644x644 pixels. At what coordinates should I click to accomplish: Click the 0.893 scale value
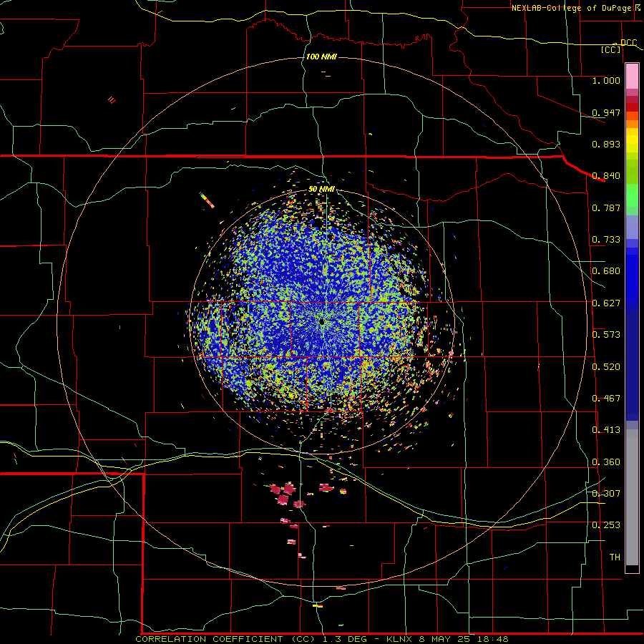point(606,144)
